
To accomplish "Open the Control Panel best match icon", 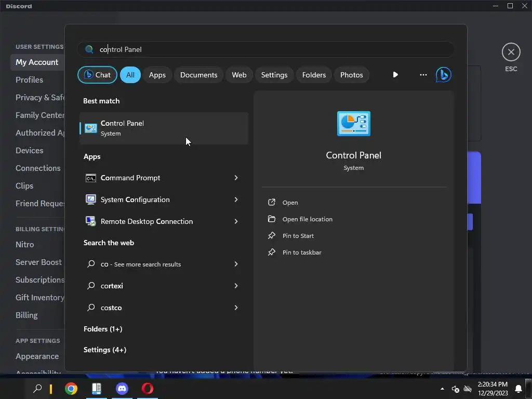I will pyautogui.click(x=90, y=128).
